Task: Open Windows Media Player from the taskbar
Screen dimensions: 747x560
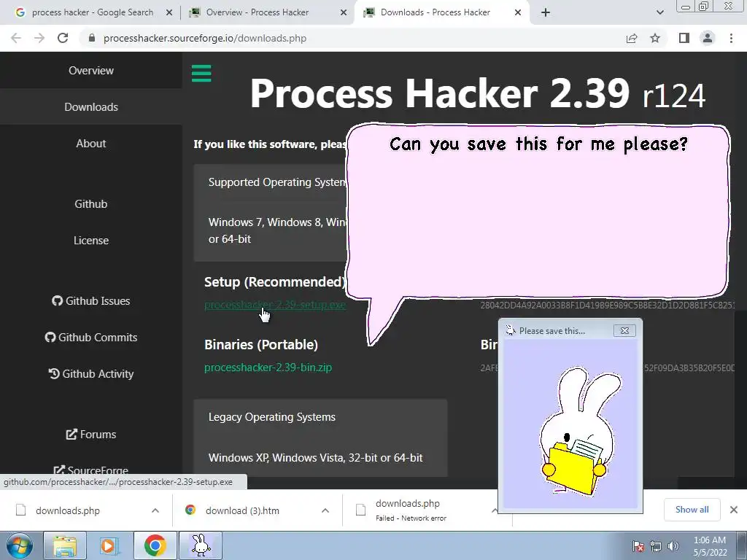Action: coord(109,545)
